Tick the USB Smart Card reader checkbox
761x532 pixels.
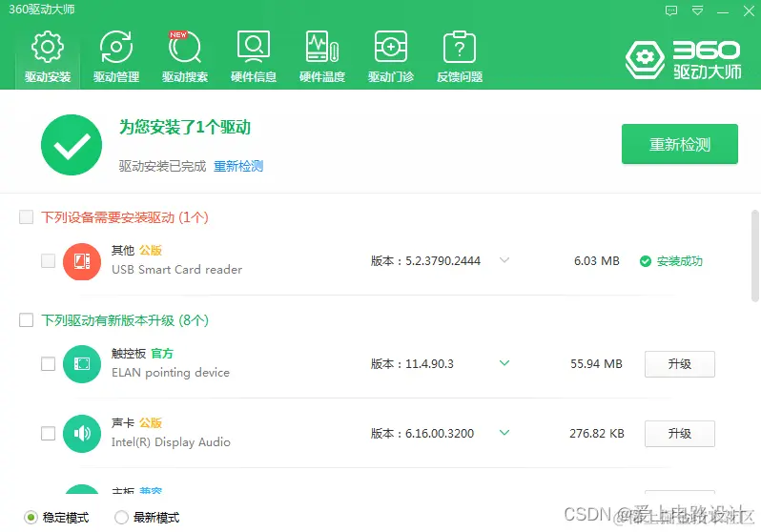pyautogui.click(x=48, y=260)
